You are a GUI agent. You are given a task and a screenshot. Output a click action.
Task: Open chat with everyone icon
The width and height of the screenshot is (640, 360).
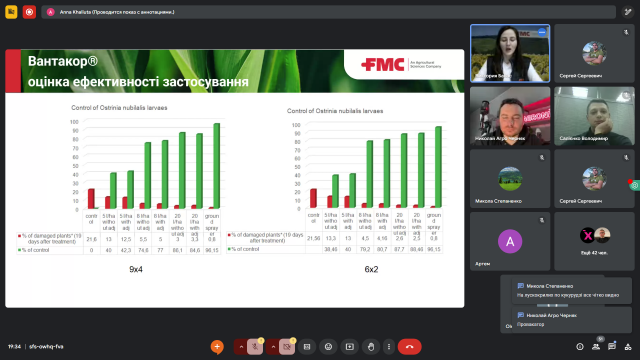pos(611,347)
